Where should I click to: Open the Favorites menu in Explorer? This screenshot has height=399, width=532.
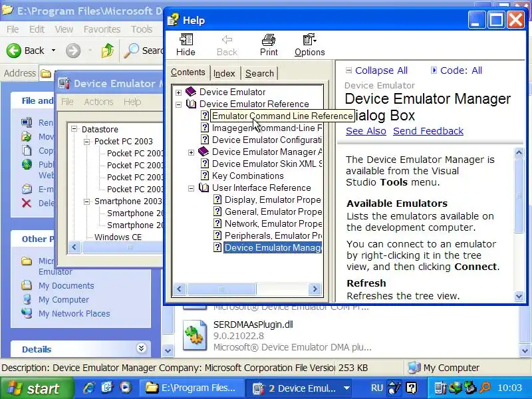click(102, 29)
